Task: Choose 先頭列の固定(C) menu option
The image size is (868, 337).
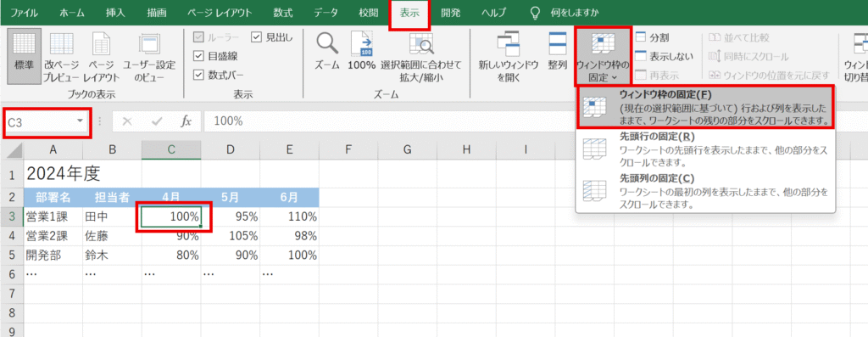Action: coord(705,191)
